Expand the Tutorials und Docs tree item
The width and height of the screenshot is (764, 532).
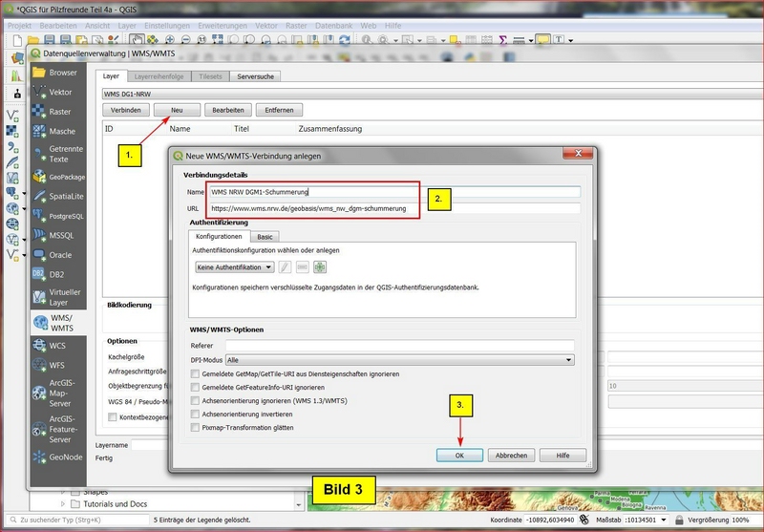[x=62, y=503]
